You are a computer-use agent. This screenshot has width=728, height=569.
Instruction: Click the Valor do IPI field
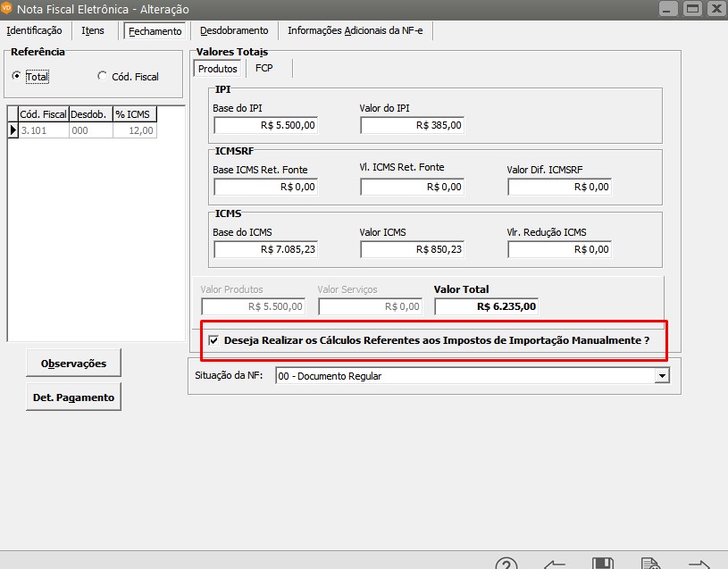coord(413,125)
